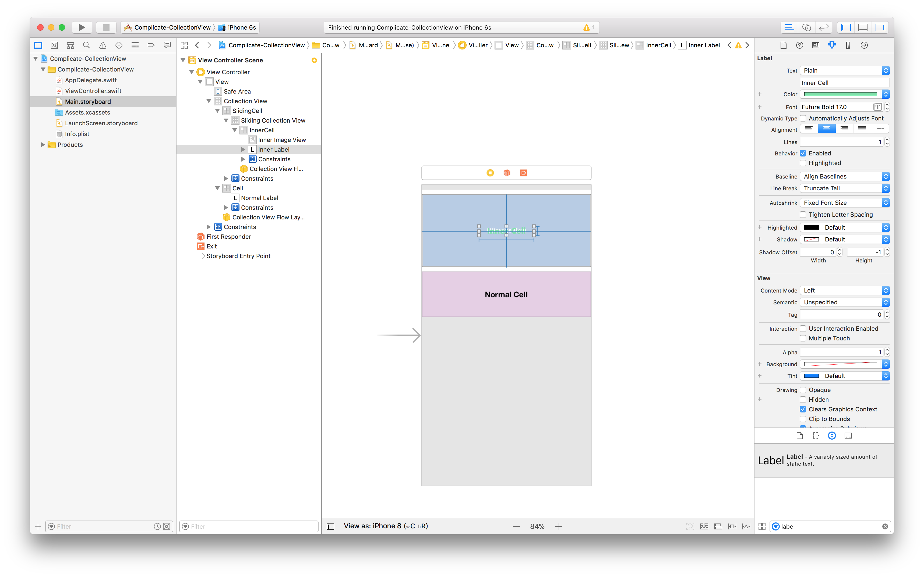Uncheck Clears Graphics Context
The height and width of the screenshot is (577, 924).
tap(803, 409)
